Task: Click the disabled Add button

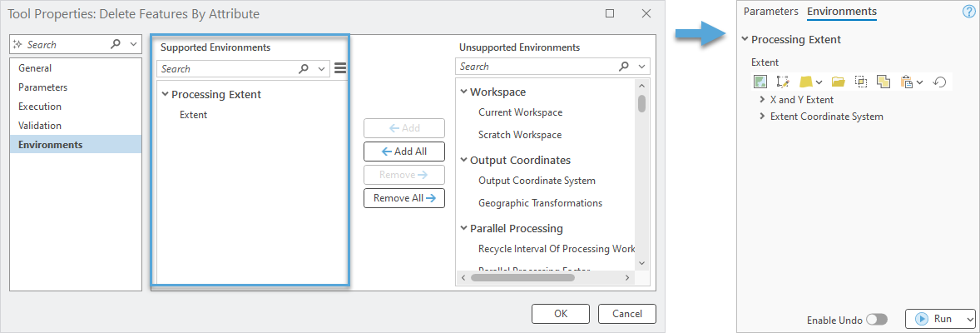Action: tap(404, 128)
